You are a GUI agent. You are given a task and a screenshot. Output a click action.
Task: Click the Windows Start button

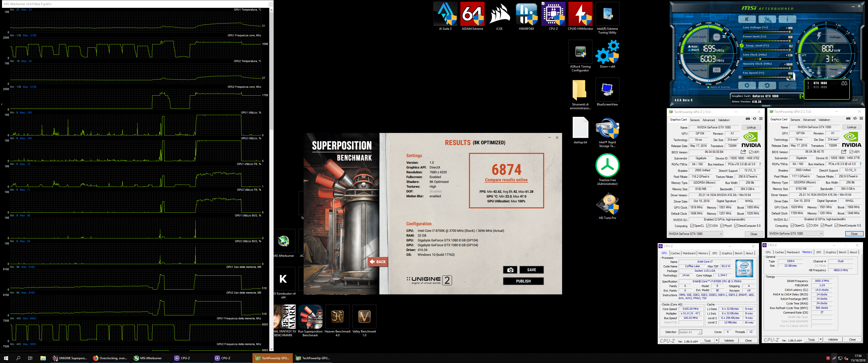click(x=6, y=358)
